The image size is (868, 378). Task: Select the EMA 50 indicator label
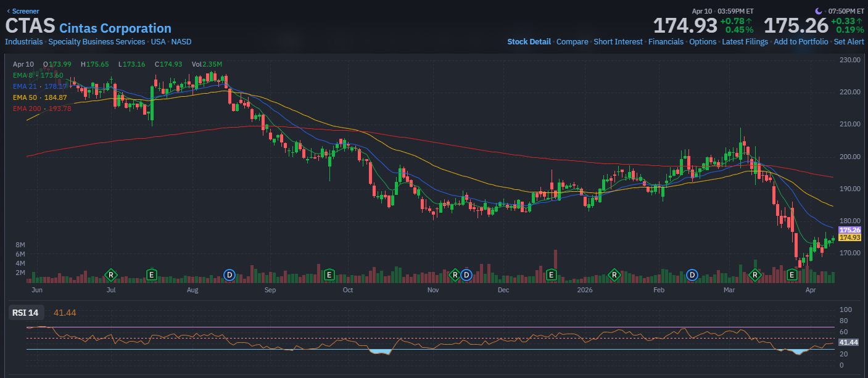[39, 97]
